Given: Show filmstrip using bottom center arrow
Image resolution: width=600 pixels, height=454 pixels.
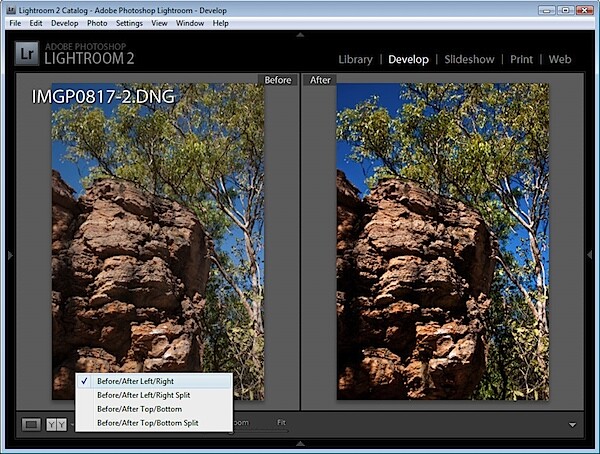Looking at the screenshot, I should (300, 444).
